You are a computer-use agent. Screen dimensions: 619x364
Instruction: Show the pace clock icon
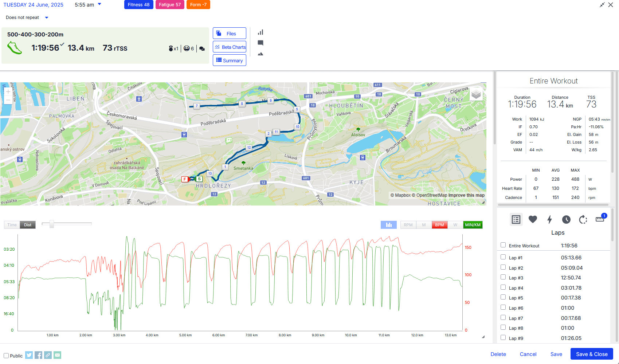point(566,219)
